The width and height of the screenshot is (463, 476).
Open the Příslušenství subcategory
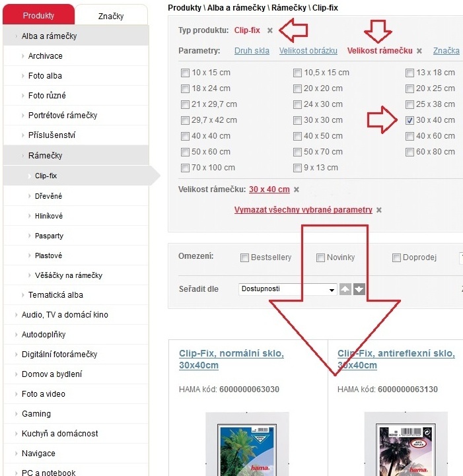coord(76,135)
